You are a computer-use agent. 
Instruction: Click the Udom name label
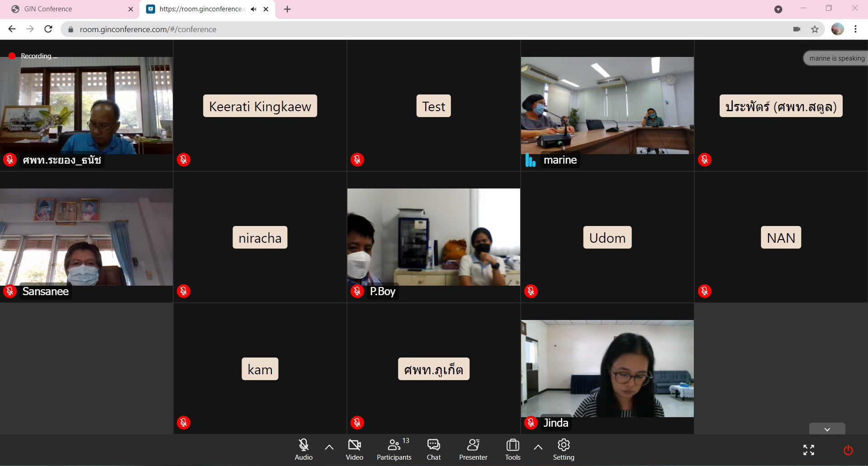tap(607, 238)
